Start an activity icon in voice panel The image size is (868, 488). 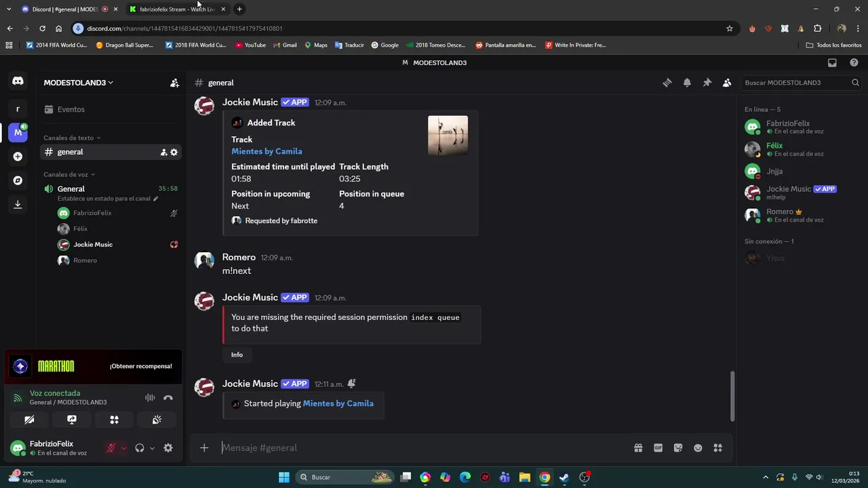tap(114, 420)
